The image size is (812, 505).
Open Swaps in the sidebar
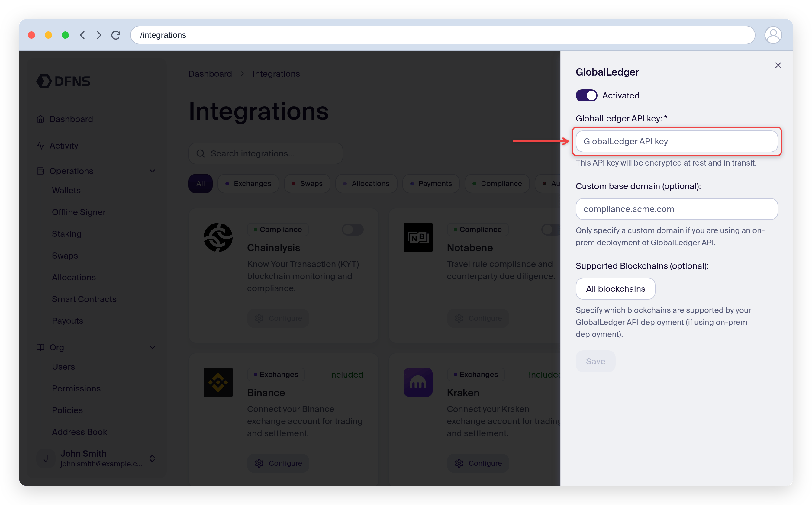[x=65, y=256]
